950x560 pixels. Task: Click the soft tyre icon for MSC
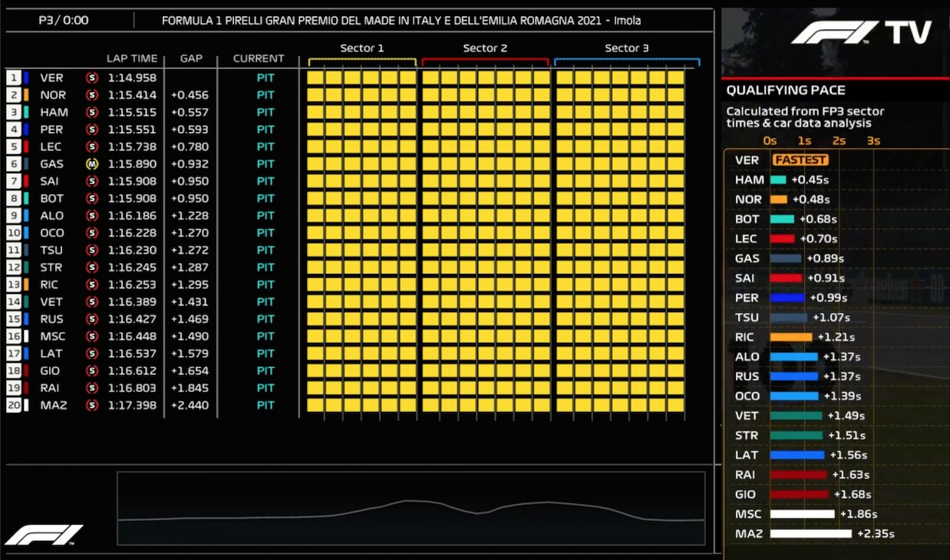(x=93, y=337)
